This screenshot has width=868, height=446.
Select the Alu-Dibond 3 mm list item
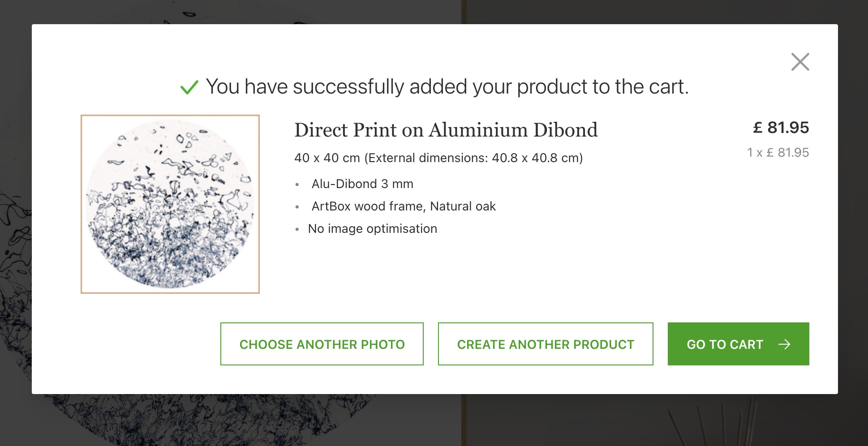[x=362, y=184]
